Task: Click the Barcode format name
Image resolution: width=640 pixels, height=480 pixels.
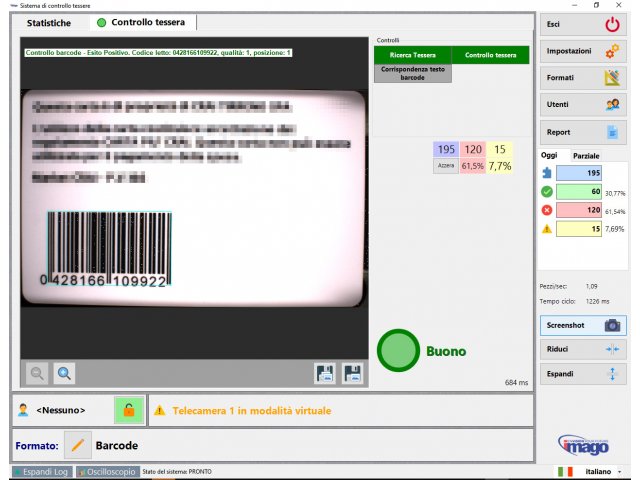Action: coord(117,445)
